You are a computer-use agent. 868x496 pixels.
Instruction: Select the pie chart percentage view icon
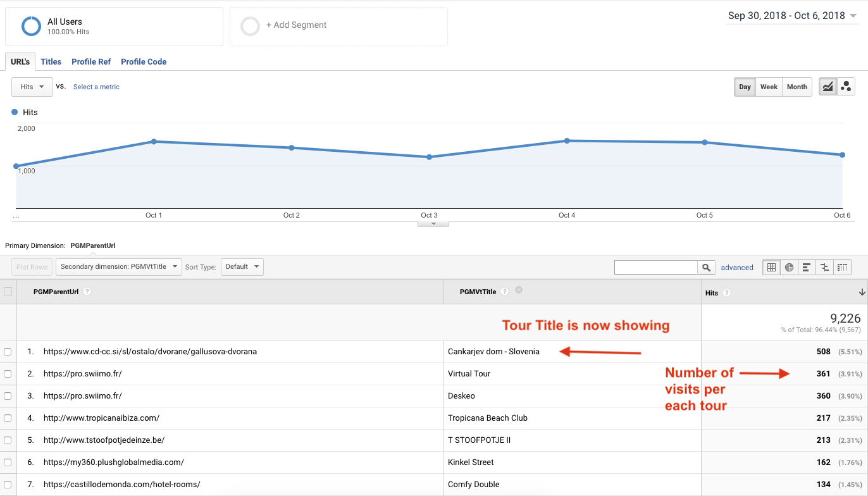(x=789, y=267)
